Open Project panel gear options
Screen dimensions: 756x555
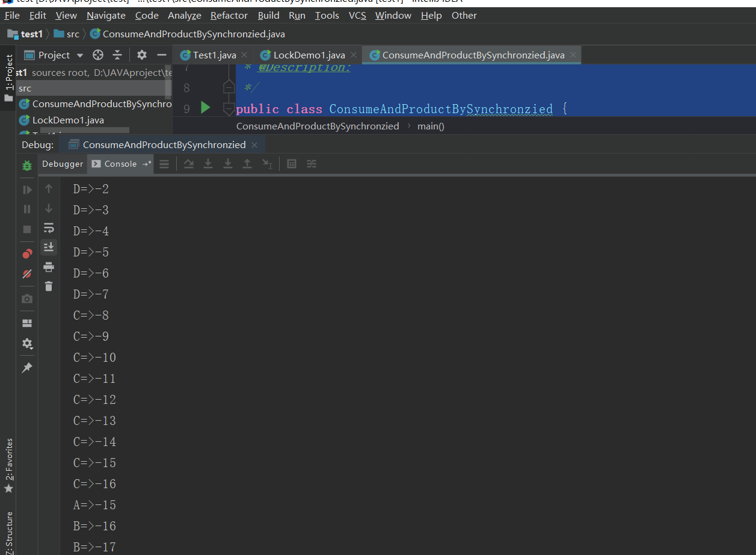pos(142,55)
